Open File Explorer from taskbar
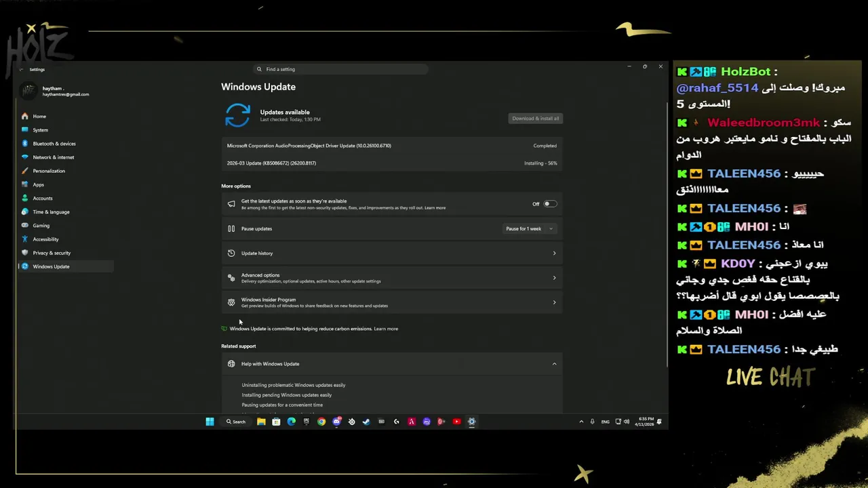The width and height of the screenshot is (868, 488). tap(261, 422)
